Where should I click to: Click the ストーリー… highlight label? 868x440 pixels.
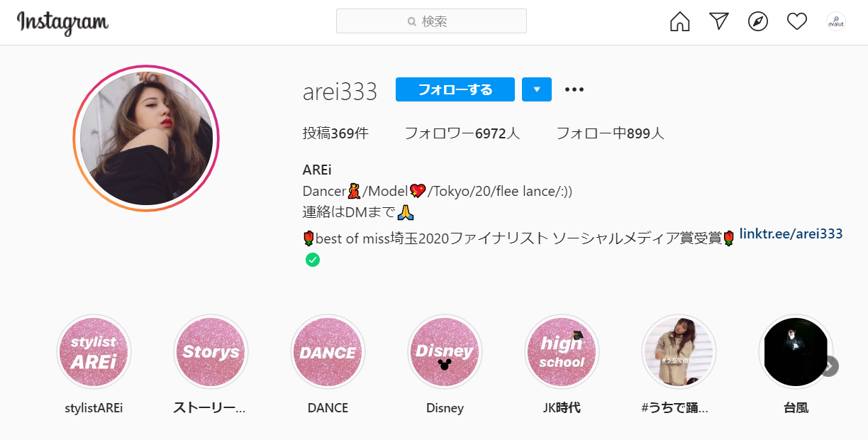[211, 408]
